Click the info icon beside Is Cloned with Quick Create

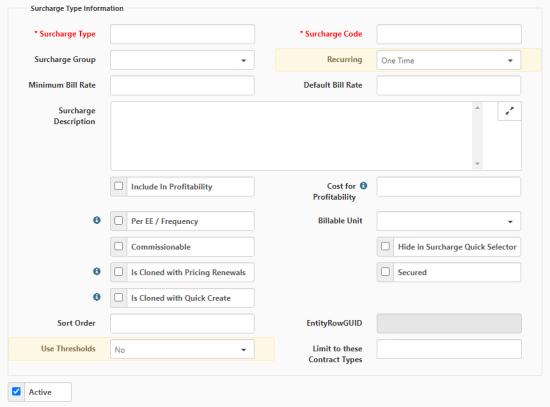(97, 297)
